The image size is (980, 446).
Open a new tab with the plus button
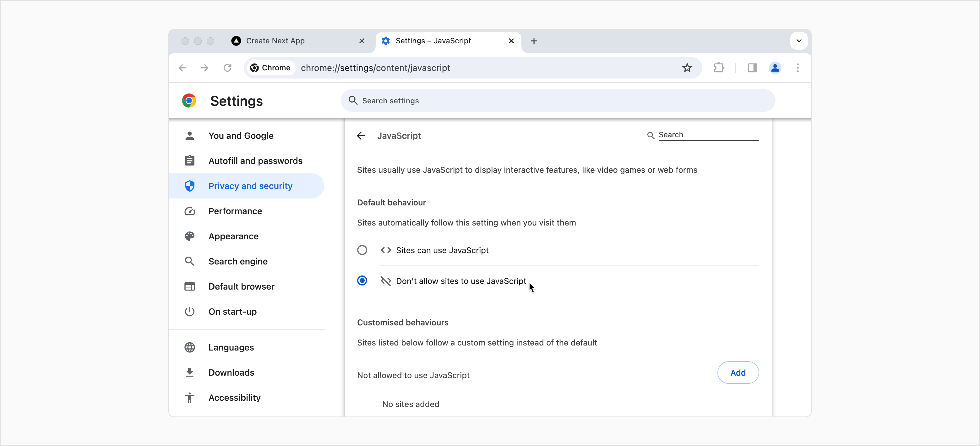pos(534,41)
